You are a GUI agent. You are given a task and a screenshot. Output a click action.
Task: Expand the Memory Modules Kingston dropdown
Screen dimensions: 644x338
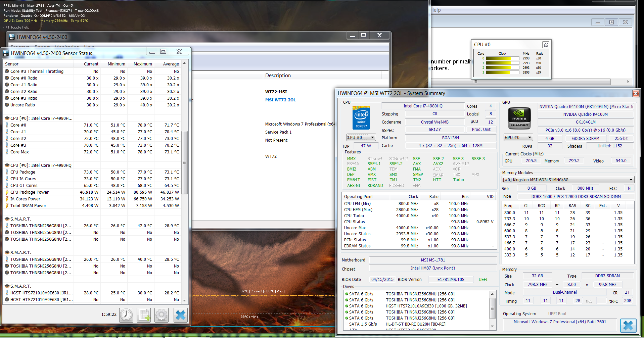(x=631, y=180)
